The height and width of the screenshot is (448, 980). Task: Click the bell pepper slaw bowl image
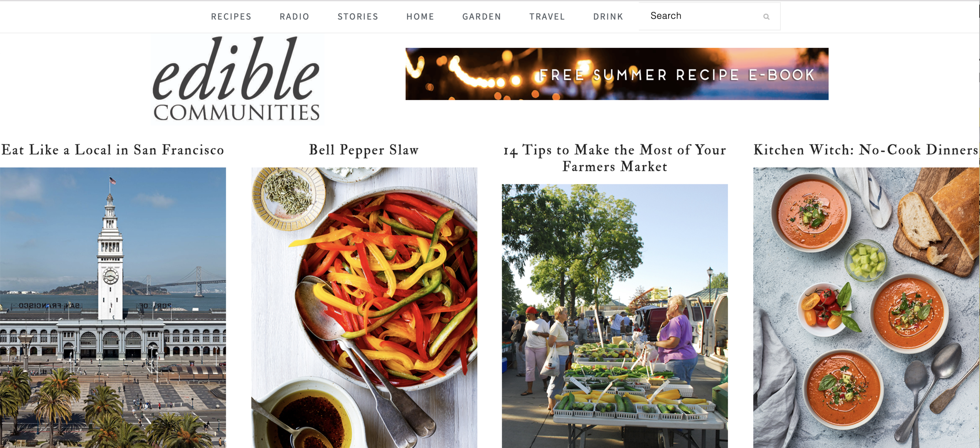[364, 308]
